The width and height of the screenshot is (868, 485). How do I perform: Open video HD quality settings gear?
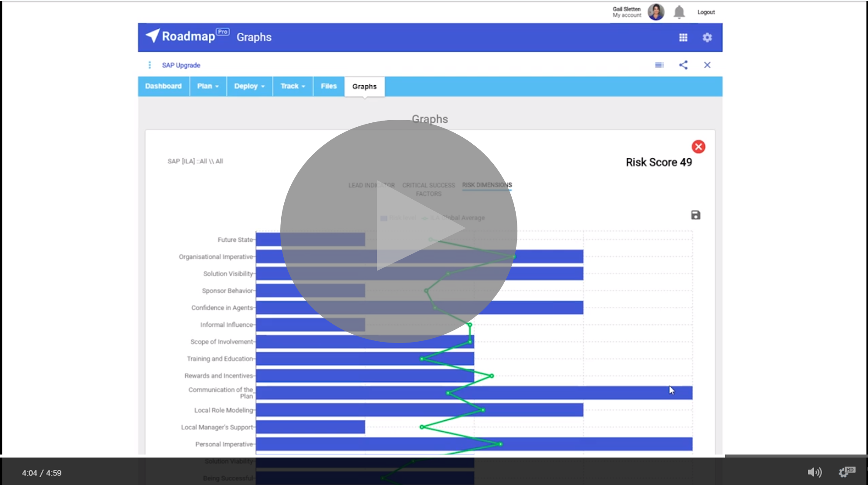[x=846, y=472]
